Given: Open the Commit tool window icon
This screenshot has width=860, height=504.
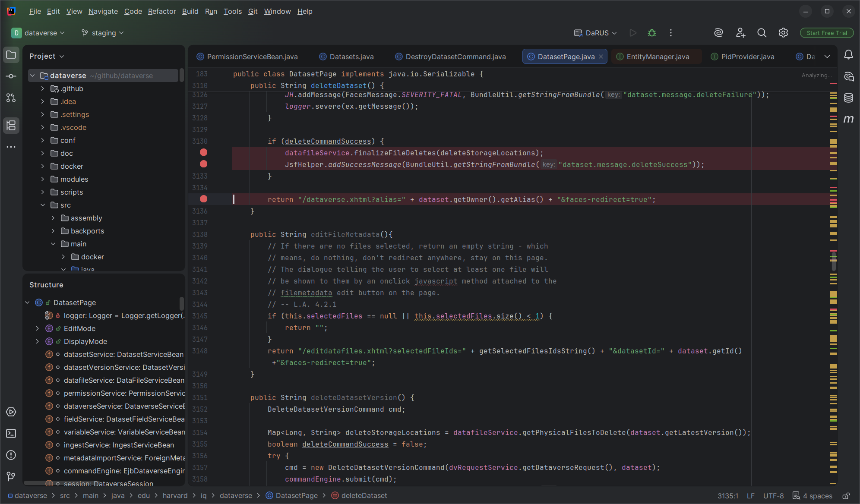Looking at the screenshot, I should point(11,76).
